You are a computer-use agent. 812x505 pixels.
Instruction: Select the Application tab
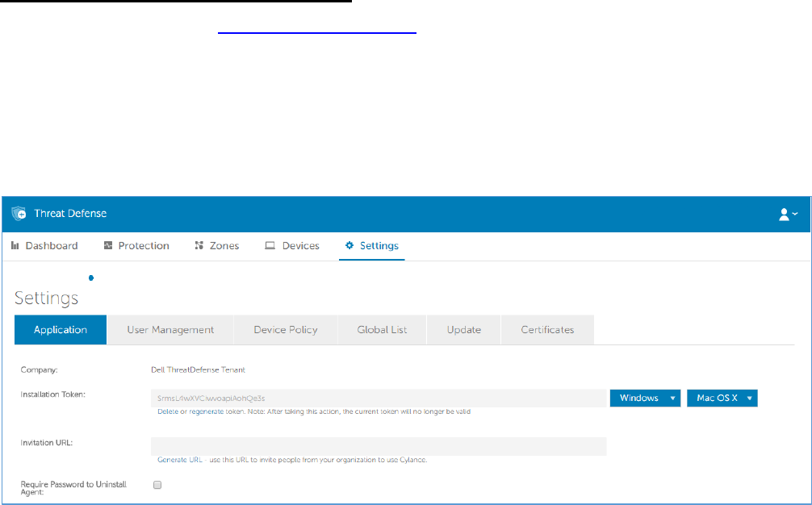click(61, 330)
